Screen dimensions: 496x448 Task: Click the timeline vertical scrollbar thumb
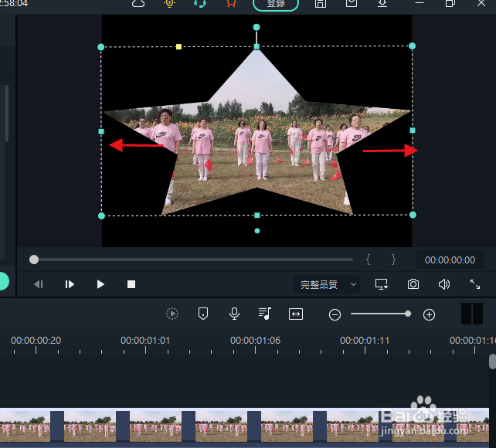coord(492,361)
